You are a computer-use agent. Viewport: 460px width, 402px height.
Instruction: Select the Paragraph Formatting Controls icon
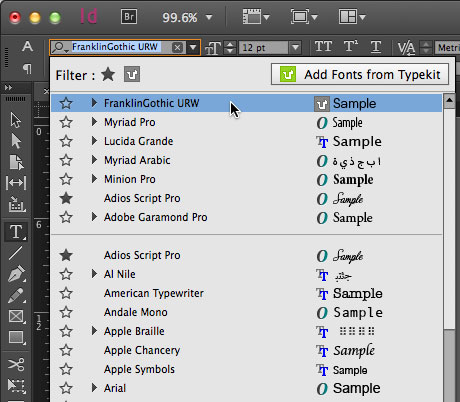pos(27,69)
